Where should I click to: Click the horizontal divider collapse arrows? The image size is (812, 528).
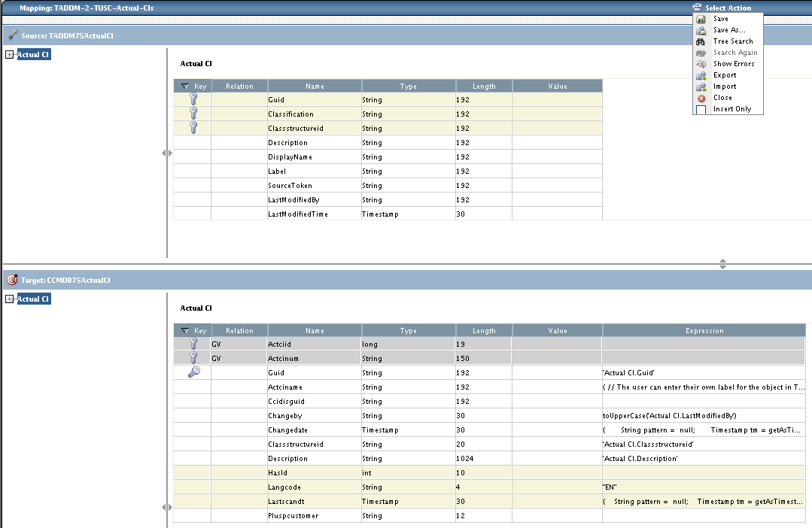tap(722, 264)
